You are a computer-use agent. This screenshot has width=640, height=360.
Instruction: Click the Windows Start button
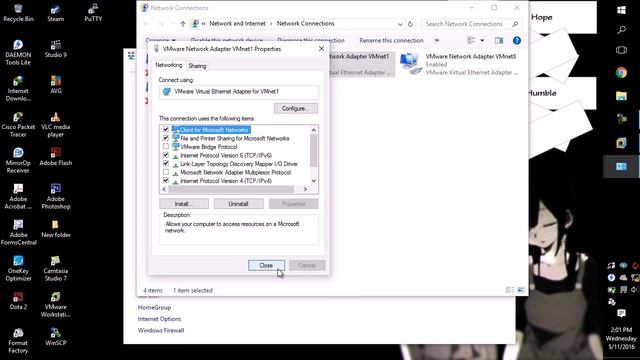pos(621,10)
